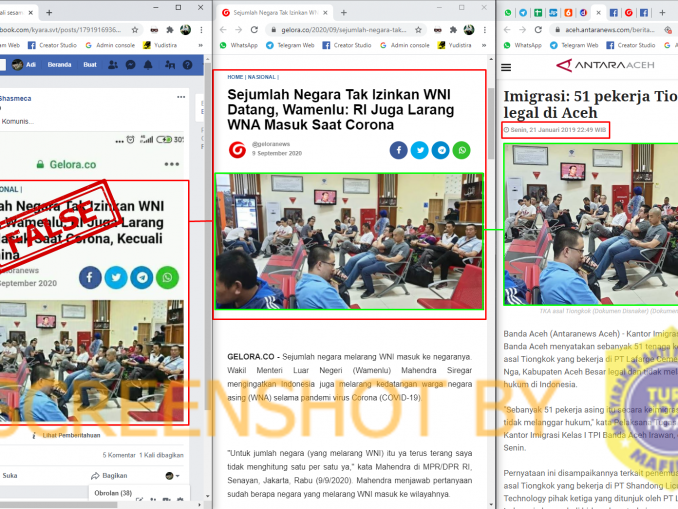
Task: Bookmark the page with star in Facebook window
Action: [x=135, y=30]
